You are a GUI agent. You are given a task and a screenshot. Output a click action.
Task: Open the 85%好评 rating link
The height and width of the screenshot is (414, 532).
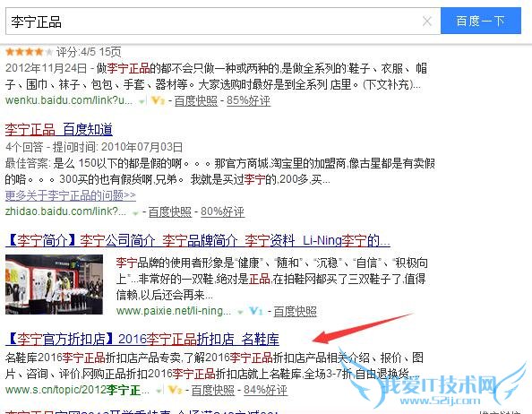(x=248, y=100)
